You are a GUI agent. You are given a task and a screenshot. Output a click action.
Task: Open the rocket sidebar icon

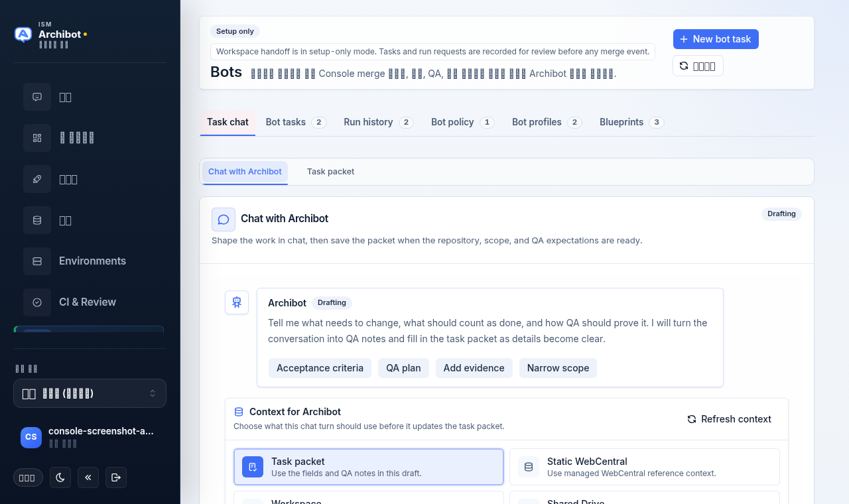(37, 179)
